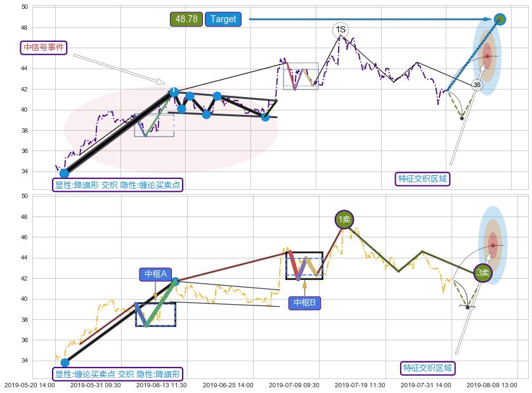Click 特征交织区域 label in upper chart
Image resolution: width=532 pixels, height=393 pixels.
click(422, 179)
